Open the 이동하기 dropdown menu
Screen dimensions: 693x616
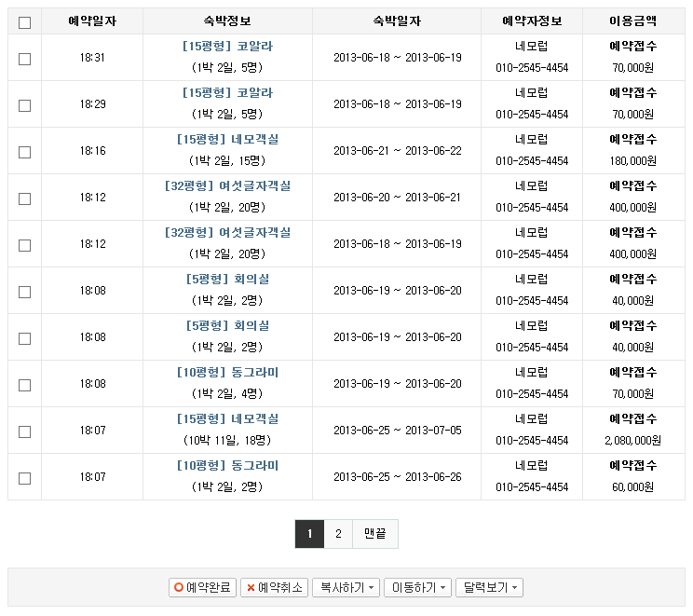[x=417, y=588]
